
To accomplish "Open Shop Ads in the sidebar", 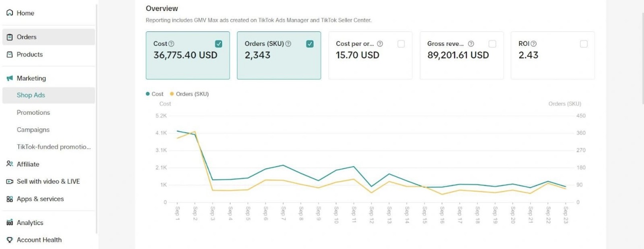I will pos(31,95).
